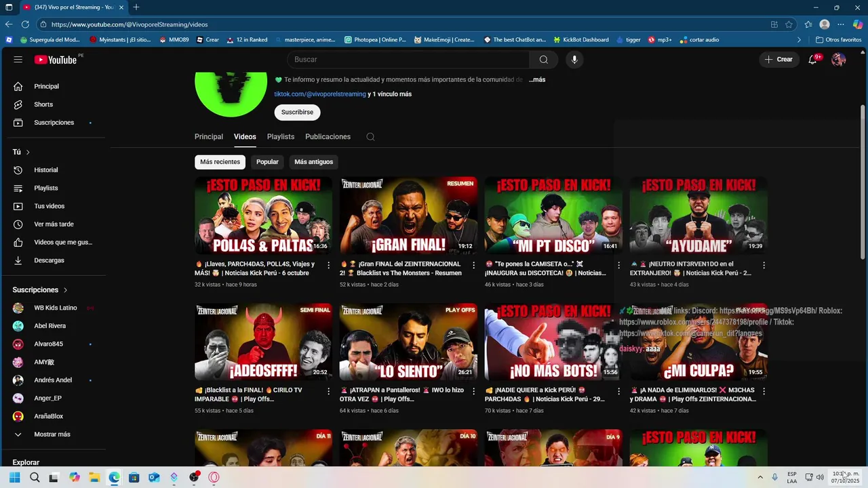The width and height of the screenshot is (868, 488).
Task: Open Windows Start menu
Action: point(14,477)
